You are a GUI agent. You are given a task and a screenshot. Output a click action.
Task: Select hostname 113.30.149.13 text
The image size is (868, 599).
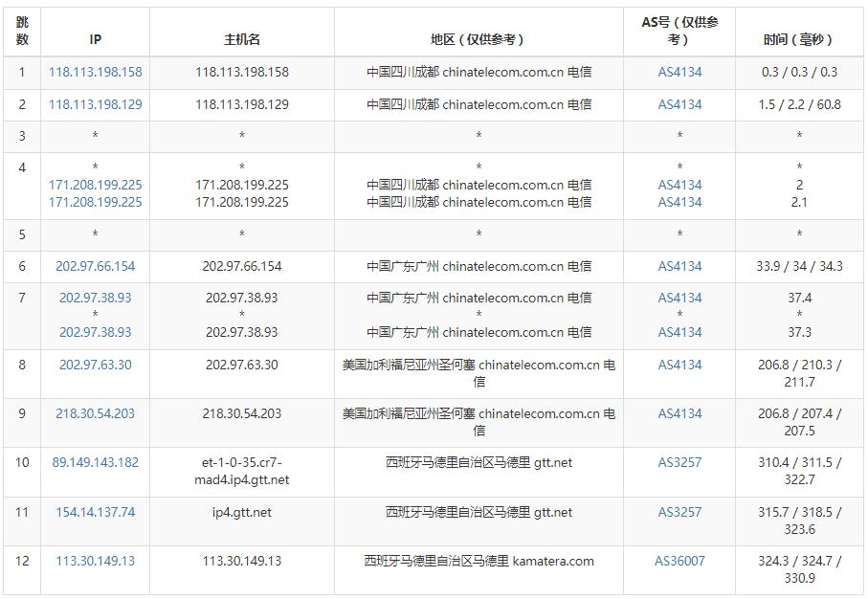tap(242, 561)
